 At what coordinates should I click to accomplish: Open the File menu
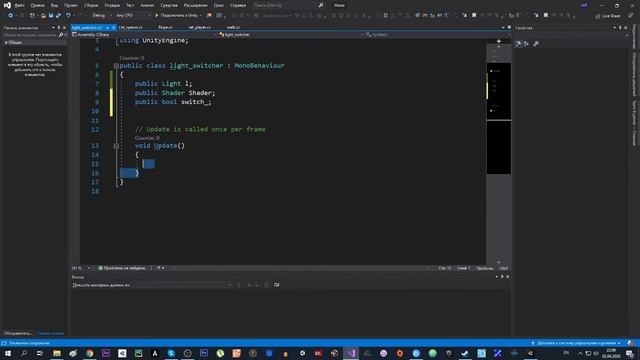(19, 5)
